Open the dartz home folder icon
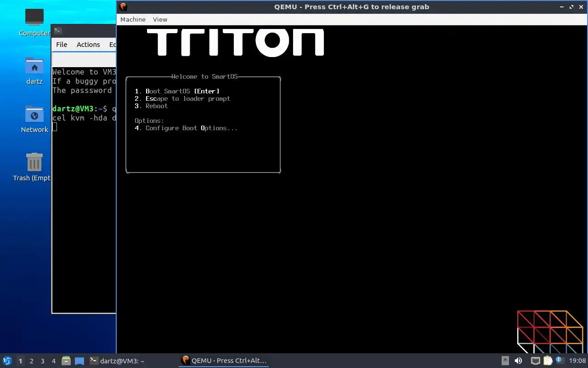The height and width of the screenshot is (368, 588). click(x=34, y=70)
